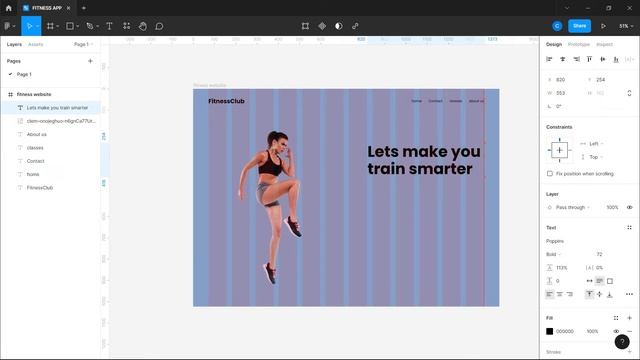Click the black fill color swatch

coord(549,331)
